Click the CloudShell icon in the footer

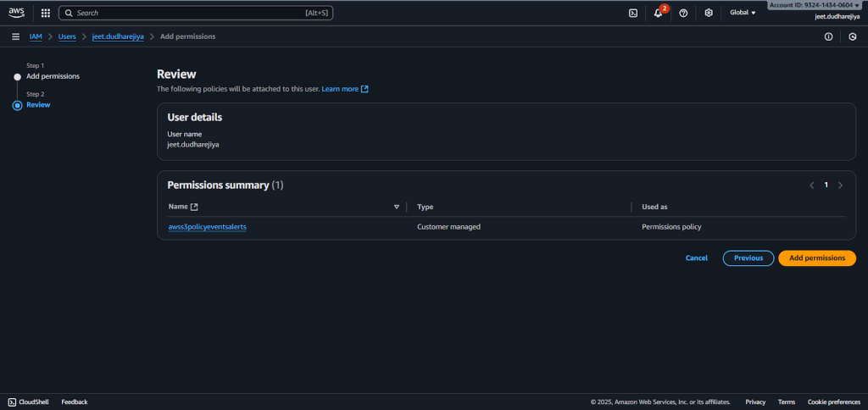coord(12,402)
